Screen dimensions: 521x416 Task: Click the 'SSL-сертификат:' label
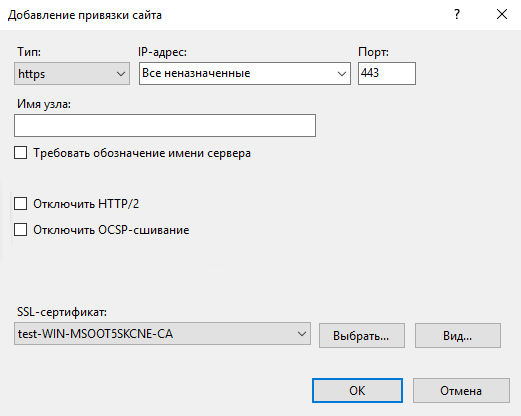click(62, 312)
